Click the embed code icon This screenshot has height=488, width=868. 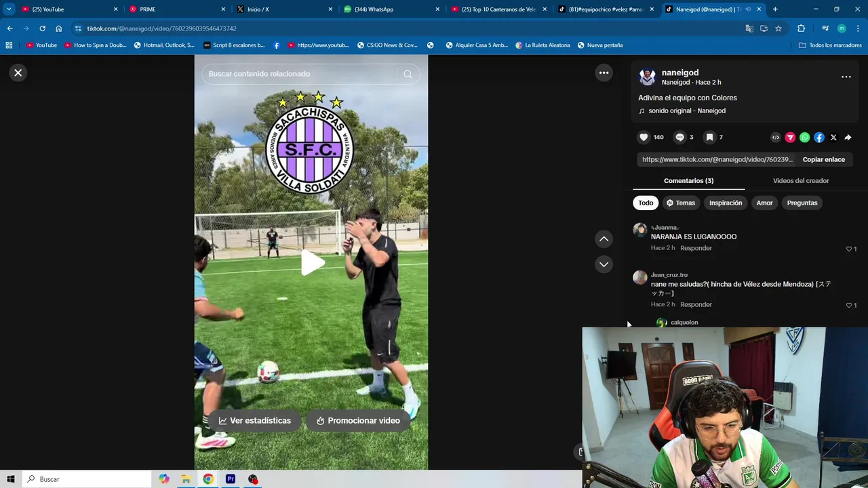[x=776, y=138]
